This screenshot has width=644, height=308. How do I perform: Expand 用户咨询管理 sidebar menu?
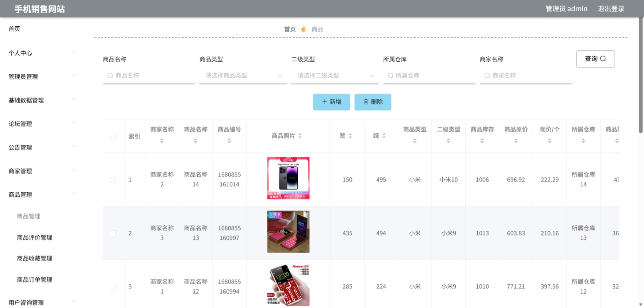pos(42,302)
